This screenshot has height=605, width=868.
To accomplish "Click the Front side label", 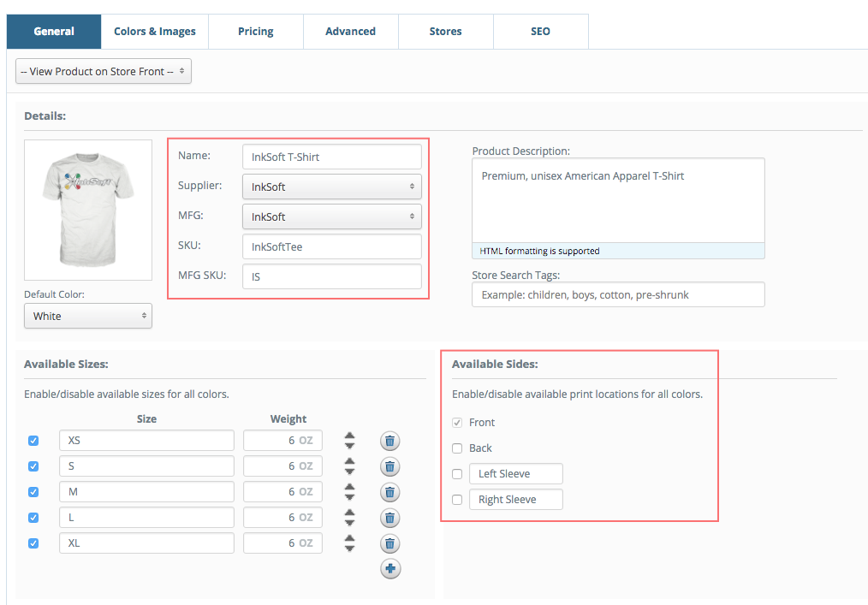I will click(x=482, y=423).
